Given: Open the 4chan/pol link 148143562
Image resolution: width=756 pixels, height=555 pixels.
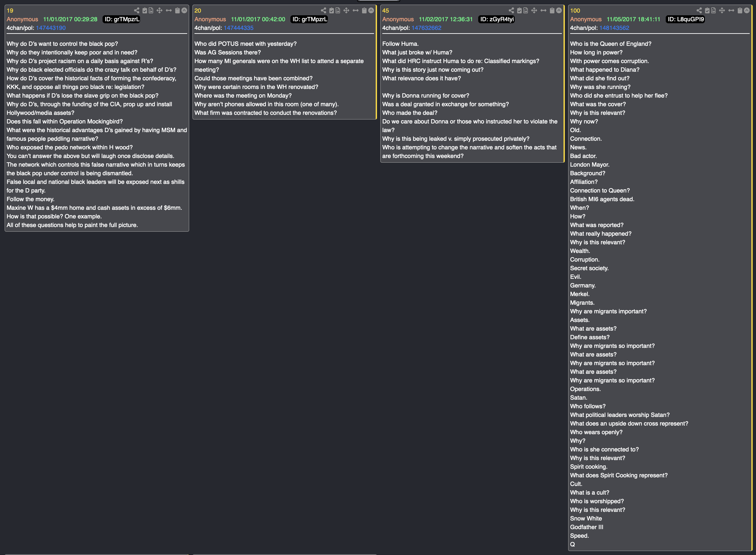Looking at the screenshot, I should (x=614, y=28).
